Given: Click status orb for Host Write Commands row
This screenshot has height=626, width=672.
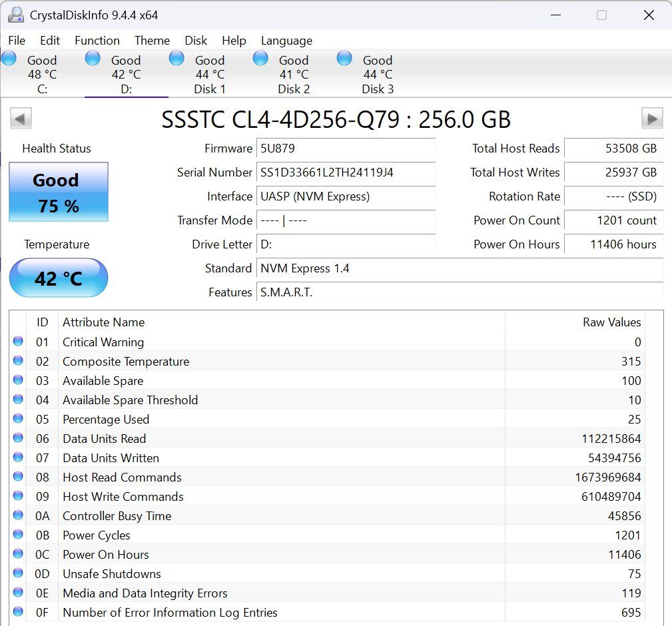Looking at the screenshot, I should 18,495.
